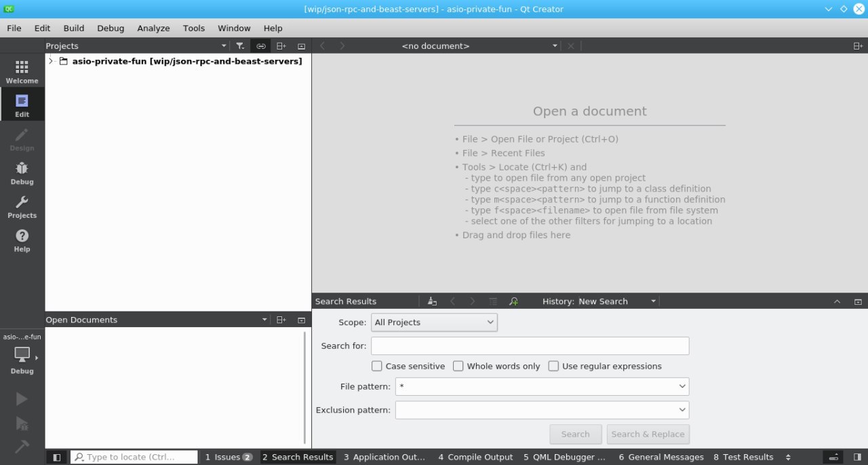
Task: Open the General Messages pane
Action: (x=661, y=457)
